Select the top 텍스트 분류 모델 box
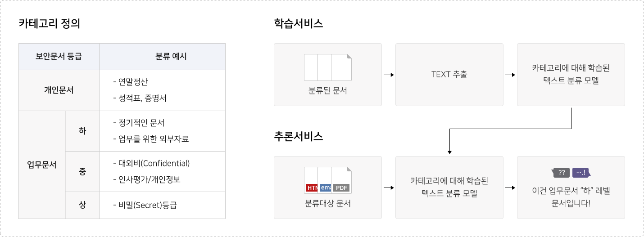Screen dimensions: 644x237 pos(571,75)
